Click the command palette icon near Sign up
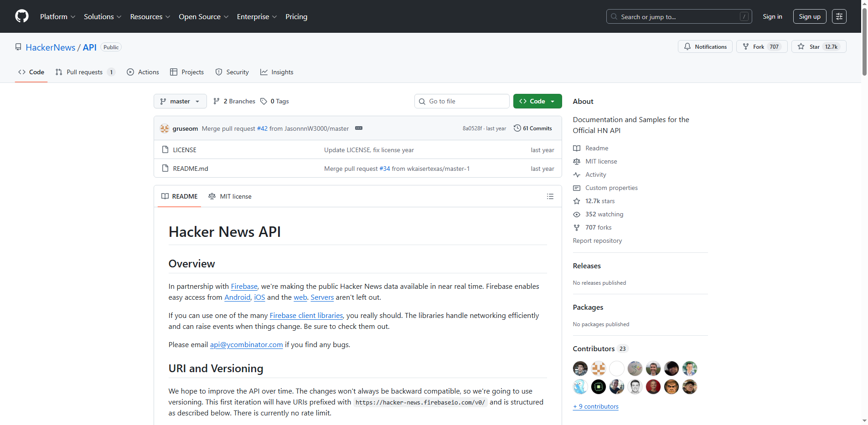Viewport: 868px width, 425px height. pos(839,16)
